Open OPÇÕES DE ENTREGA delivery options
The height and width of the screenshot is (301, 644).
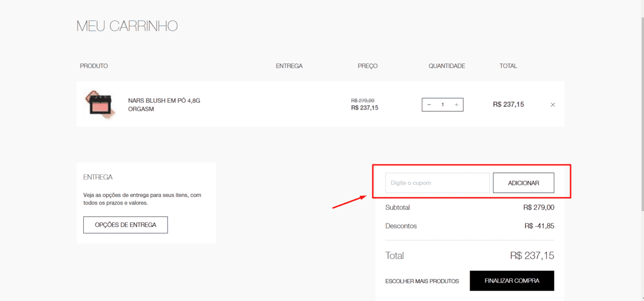(x=125, y=225)
